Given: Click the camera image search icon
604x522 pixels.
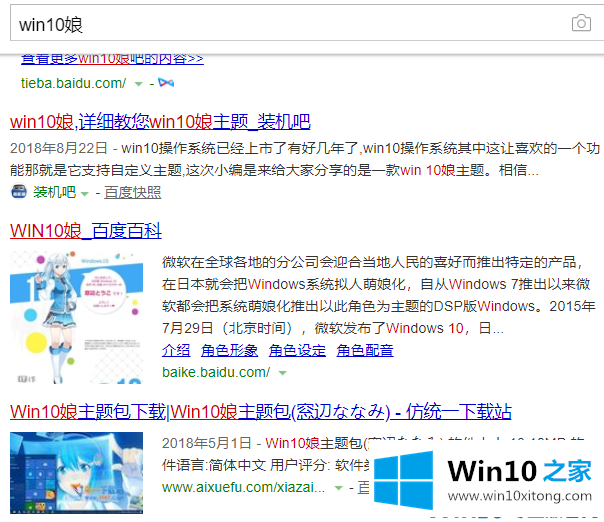Looking at the screenshot, I should [x=581, y=23].
